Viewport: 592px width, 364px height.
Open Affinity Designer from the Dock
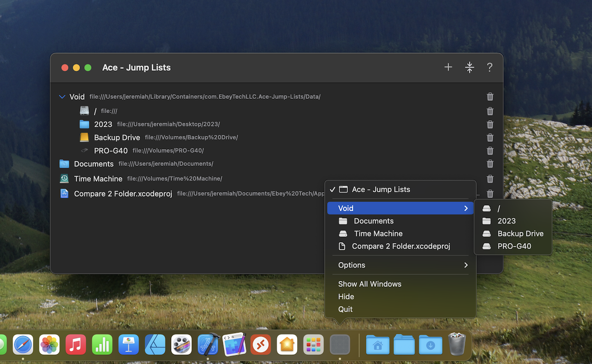(155, 345)
